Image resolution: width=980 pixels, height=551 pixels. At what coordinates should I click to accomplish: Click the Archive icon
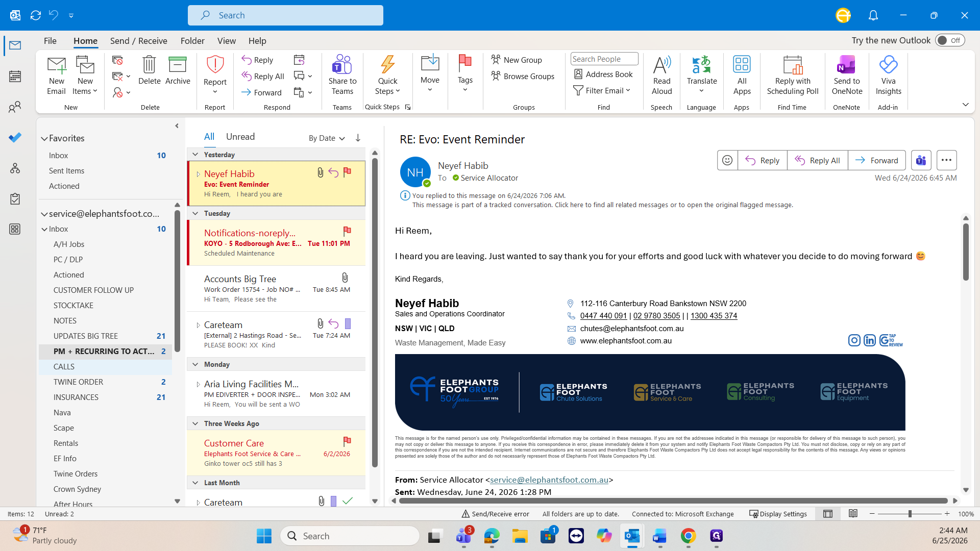click(178, 65)
